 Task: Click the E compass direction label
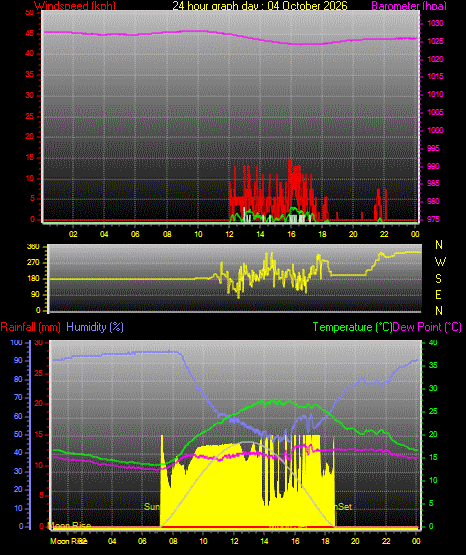(438, 295)
